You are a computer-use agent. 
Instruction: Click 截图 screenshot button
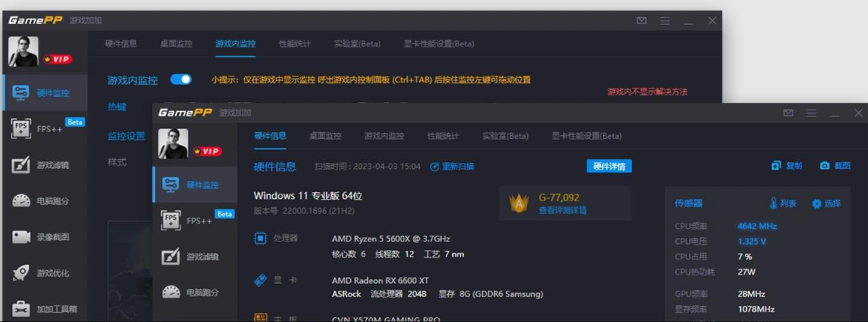pos(835,165)
